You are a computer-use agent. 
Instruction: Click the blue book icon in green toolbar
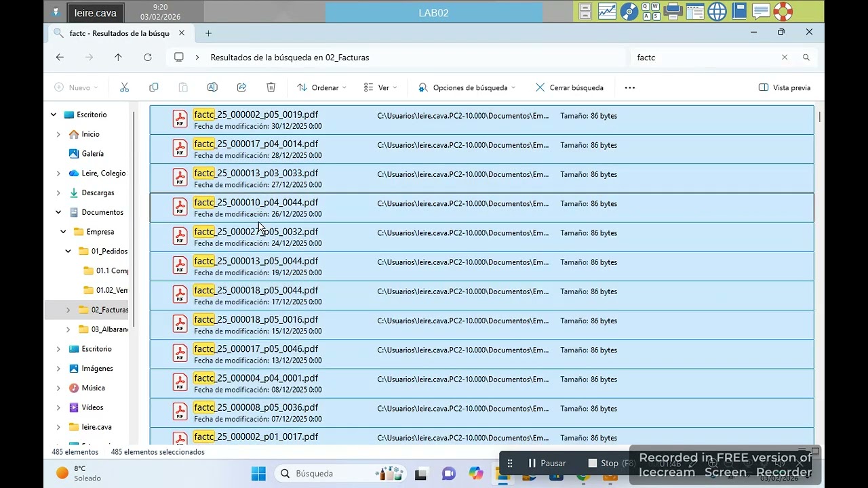pos(738,12)
